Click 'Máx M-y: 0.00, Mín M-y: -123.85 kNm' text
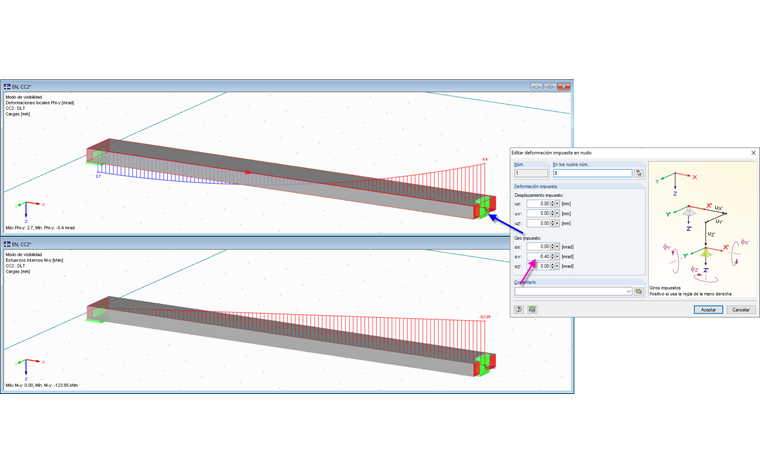The image size is (760, 473). [x=42, y=385]
